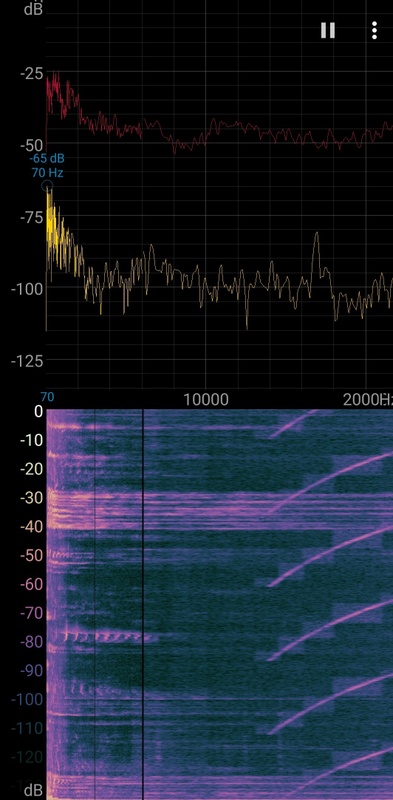
Task: Click the '-100' dB axis label on spectrum
Action: tap(28, 289)
